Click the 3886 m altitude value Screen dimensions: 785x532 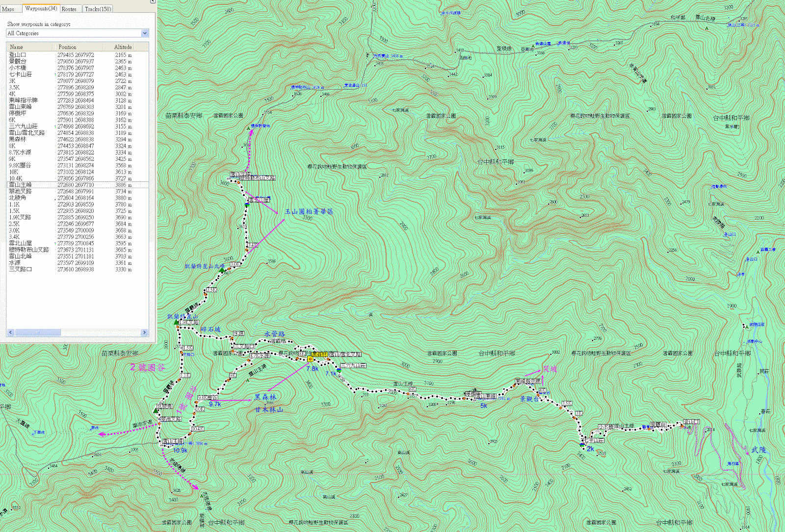[x=123, y=185]
